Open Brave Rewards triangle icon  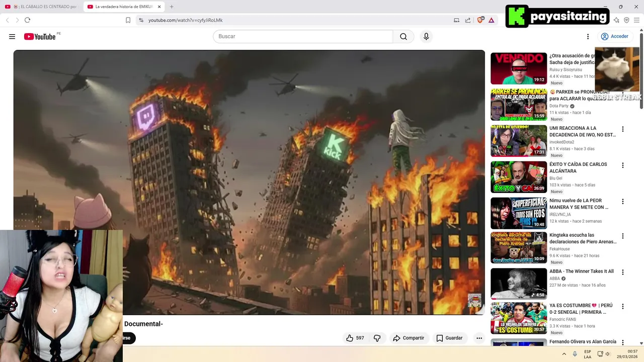coord(491,20)
